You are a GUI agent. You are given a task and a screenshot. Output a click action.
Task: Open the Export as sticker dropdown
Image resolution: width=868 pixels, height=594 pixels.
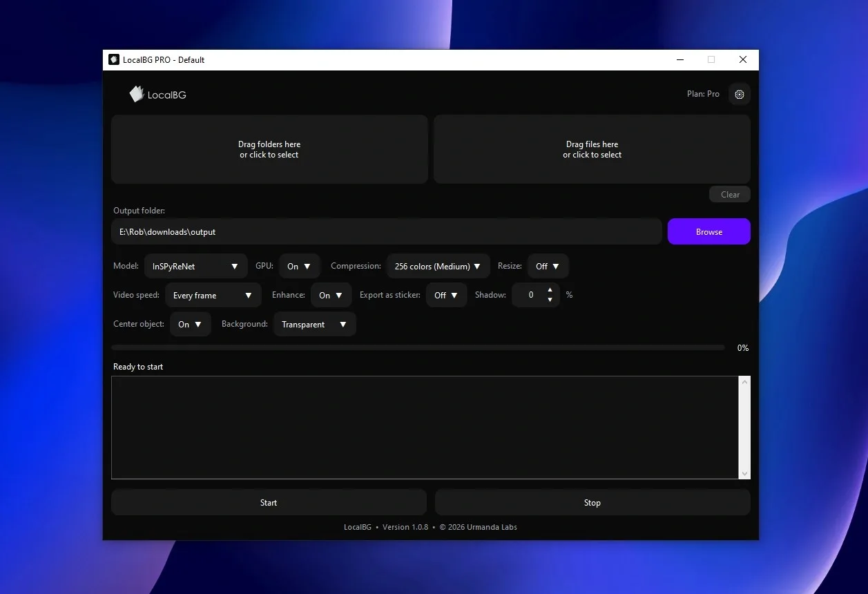click(447, 296)
